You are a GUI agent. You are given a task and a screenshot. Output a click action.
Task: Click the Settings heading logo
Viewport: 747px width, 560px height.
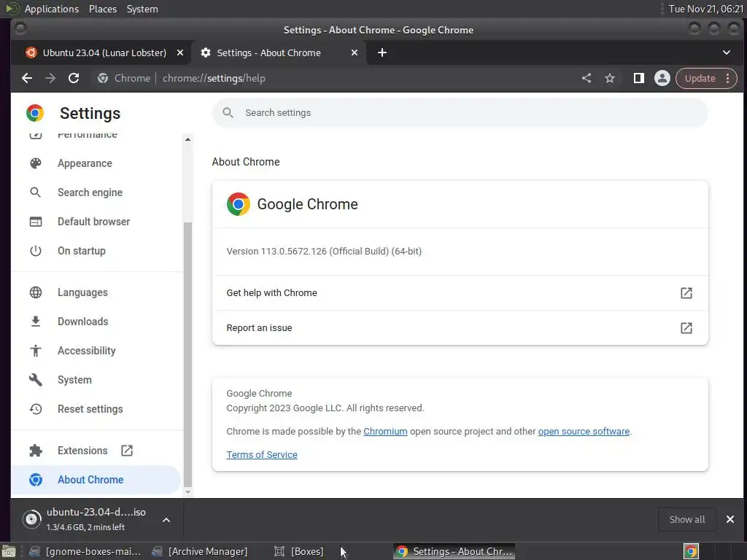tap(35, 113)
